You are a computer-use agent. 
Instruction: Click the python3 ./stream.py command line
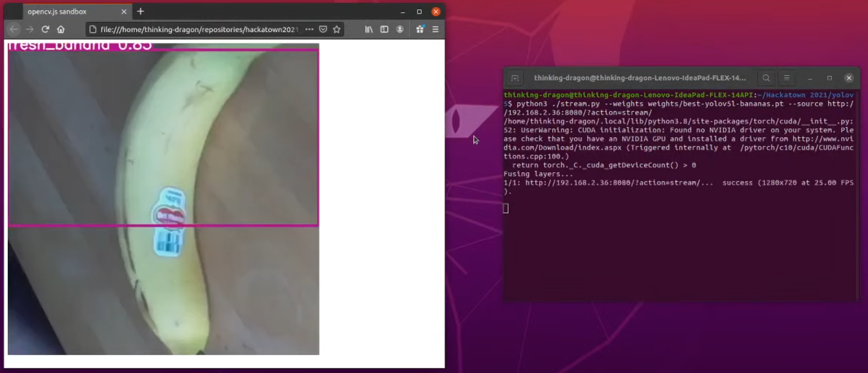(x=679, y=108)
